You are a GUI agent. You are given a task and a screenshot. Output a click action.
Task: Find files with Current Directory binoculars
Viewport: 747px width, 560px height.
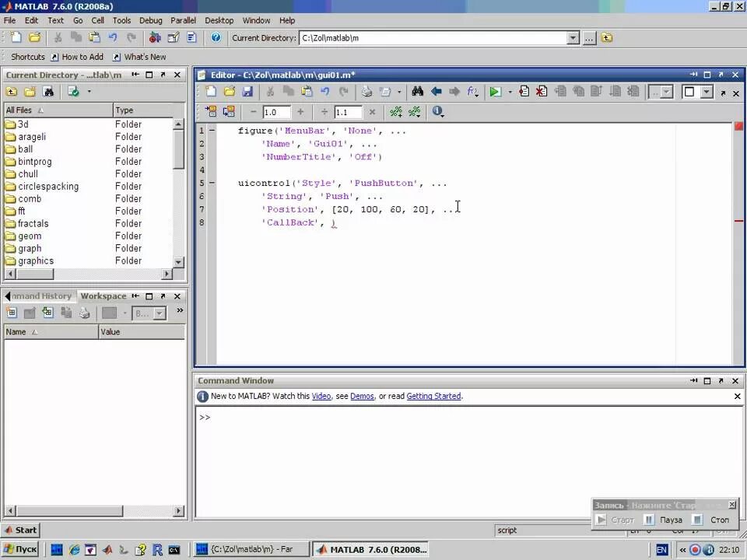(48, 92)
